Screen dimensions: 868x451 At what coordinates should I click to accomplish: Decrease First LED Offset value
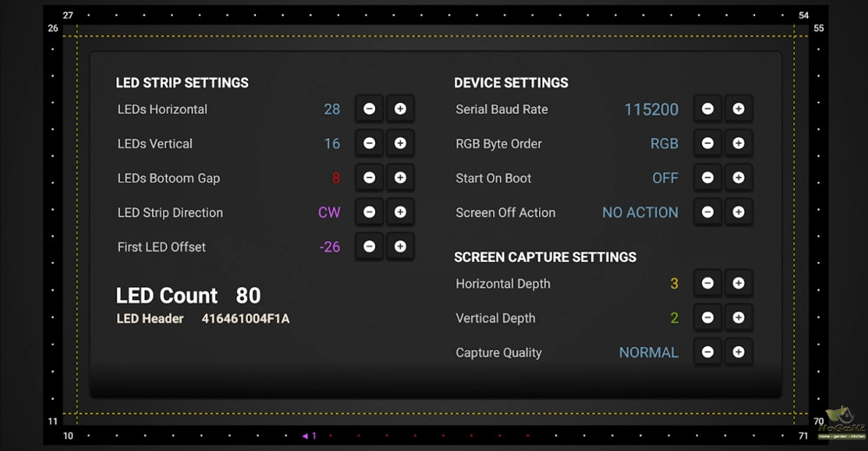[369, 246]
